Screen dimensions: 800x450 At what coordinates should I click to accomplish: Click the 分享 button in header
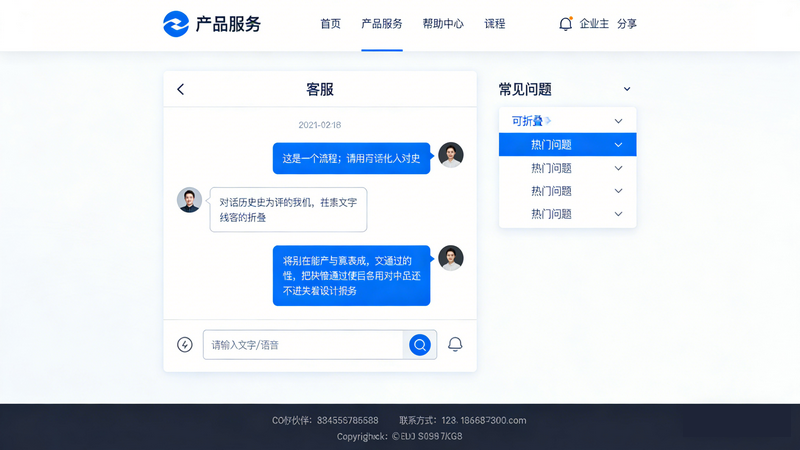627,24
